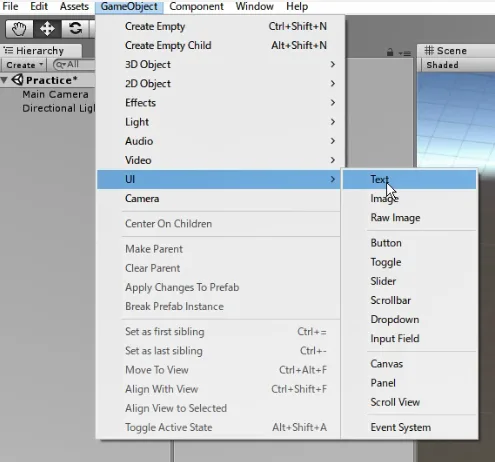
Task: Close the GameObject menu via its title
Action: 129,6
